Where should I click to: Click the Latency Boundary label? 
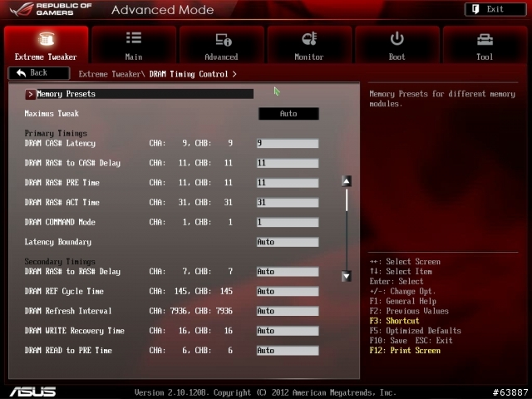[58, 242]
